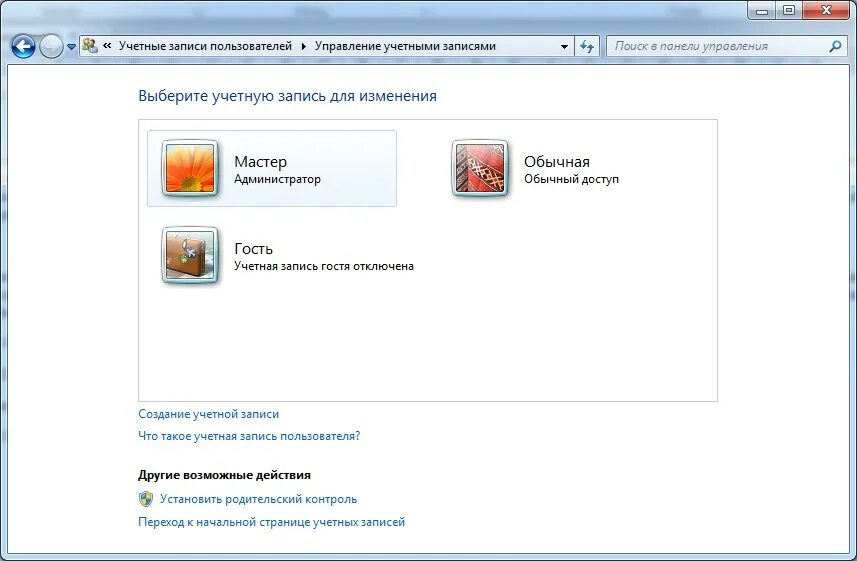857x561 pixels.
Task: Maximize the window
Action: 788,10
